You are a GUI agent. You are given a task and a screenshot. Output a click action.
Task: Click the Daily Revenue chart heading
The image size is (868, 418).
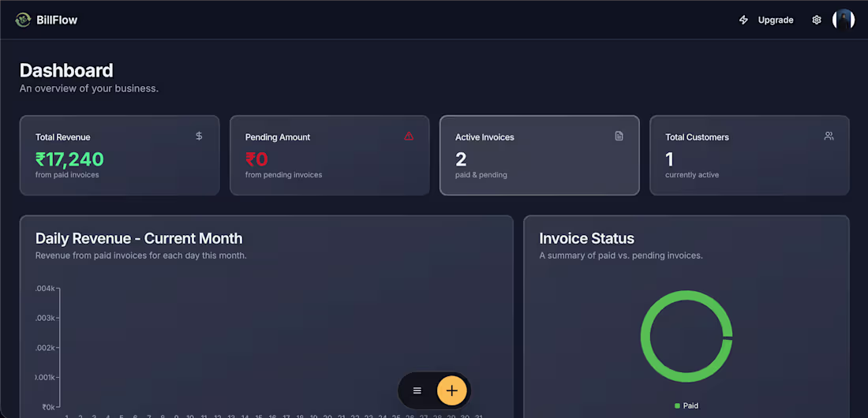click(139, 239)
